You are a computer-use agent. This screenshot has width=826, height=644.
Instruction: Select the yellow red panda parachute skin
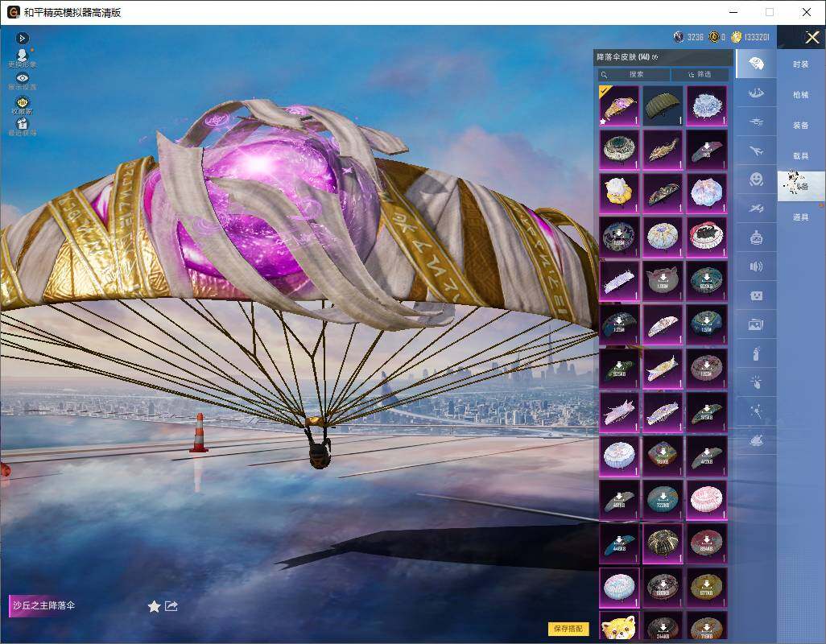(619, 626)
